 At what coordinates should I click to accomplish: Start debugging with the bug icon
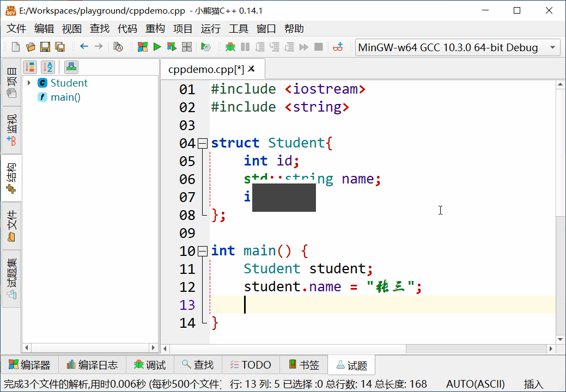coord(230,47)
